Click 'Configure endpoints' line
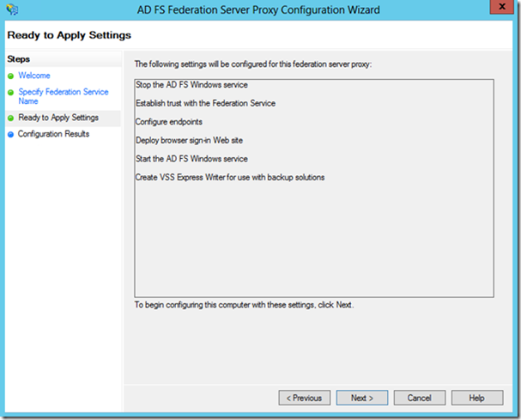521x420 pixels. (169, 122)
